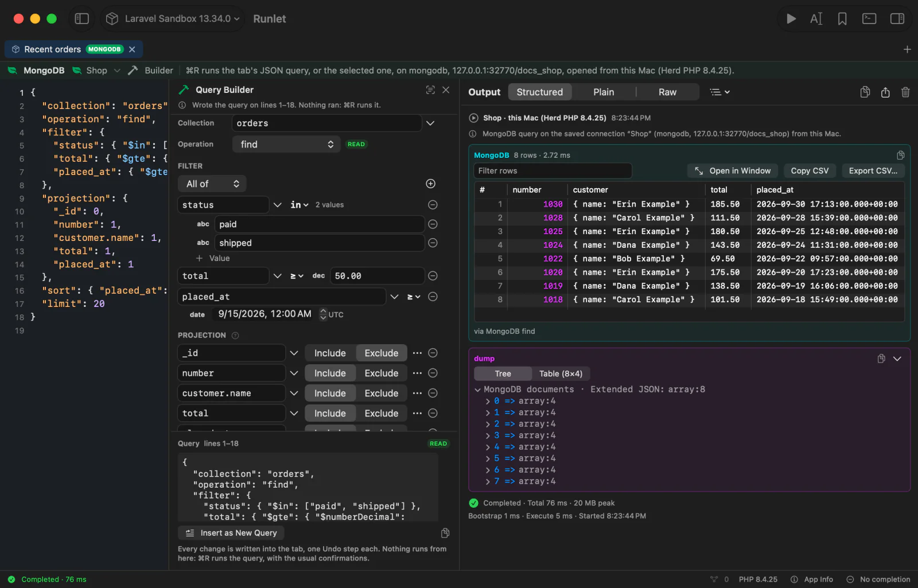Open the Operation find selector

click(x=287, y=145)
